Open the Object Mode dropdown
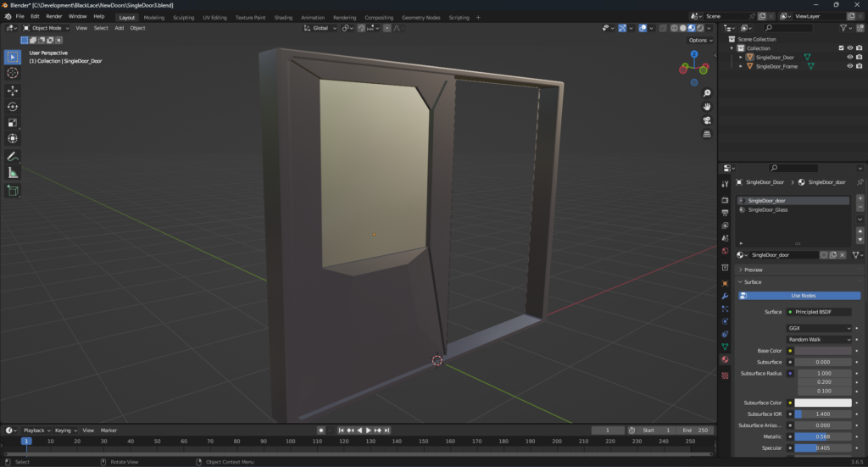The height and width of the screenshot is (467, 868). click(47, 28)
